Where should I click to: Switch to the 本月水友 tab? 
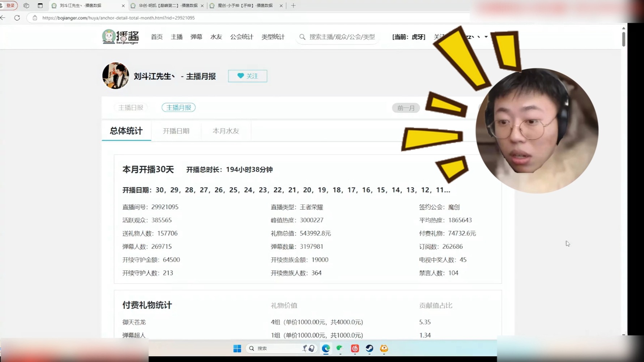coord(226,131)
